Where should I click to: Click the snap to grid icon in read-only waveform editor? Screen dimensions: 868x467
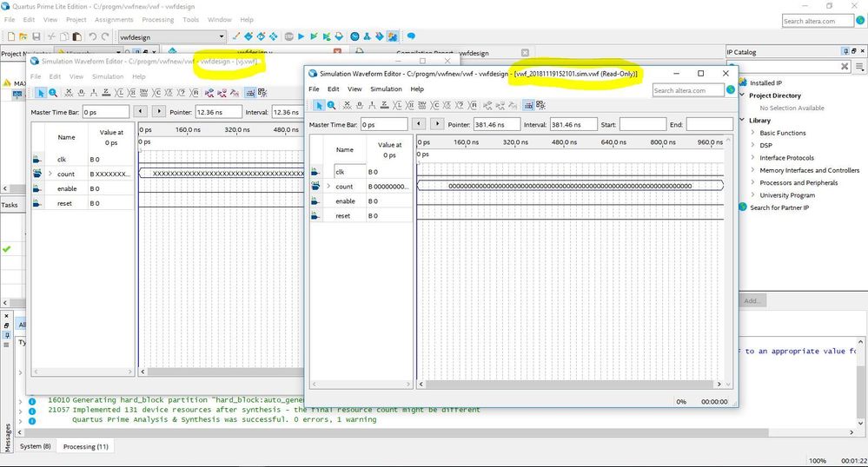tap(530, 105)
